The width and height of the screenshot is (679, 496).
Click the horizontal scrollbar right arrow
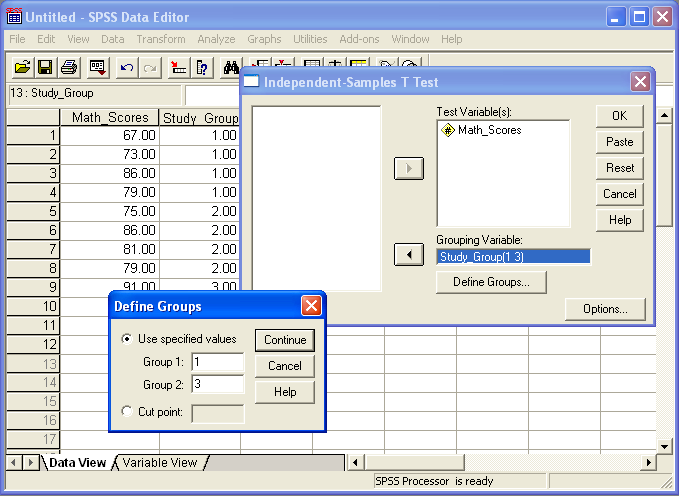coord(648,463)
